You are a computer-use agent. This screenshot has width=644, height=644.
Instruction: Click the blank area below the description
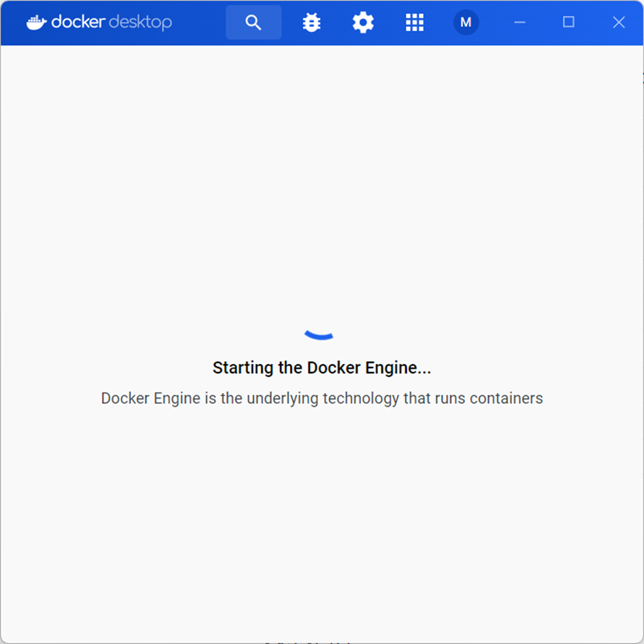321,521
